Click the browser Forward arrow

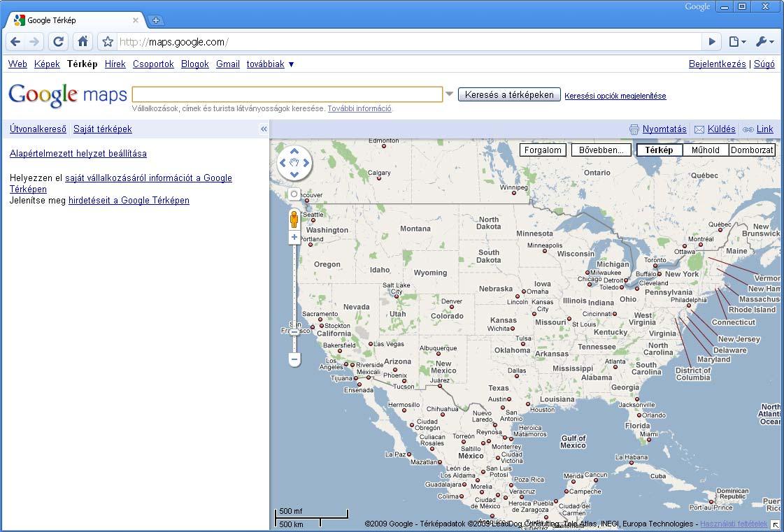[34, 42]
